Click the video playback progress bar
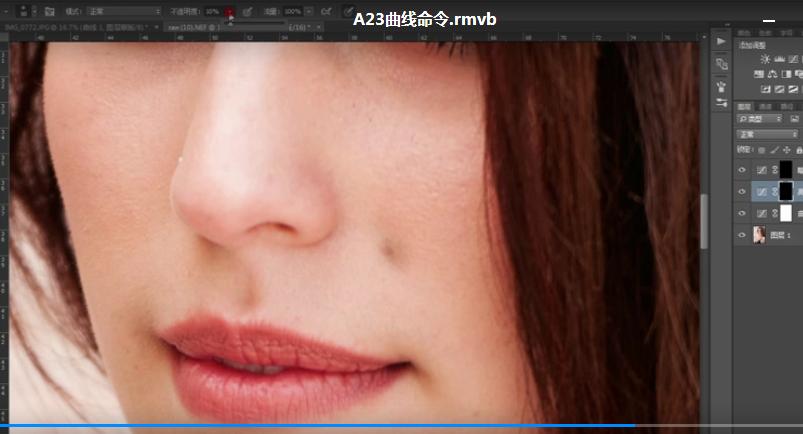The image size is (803, 434). (400, 425)
